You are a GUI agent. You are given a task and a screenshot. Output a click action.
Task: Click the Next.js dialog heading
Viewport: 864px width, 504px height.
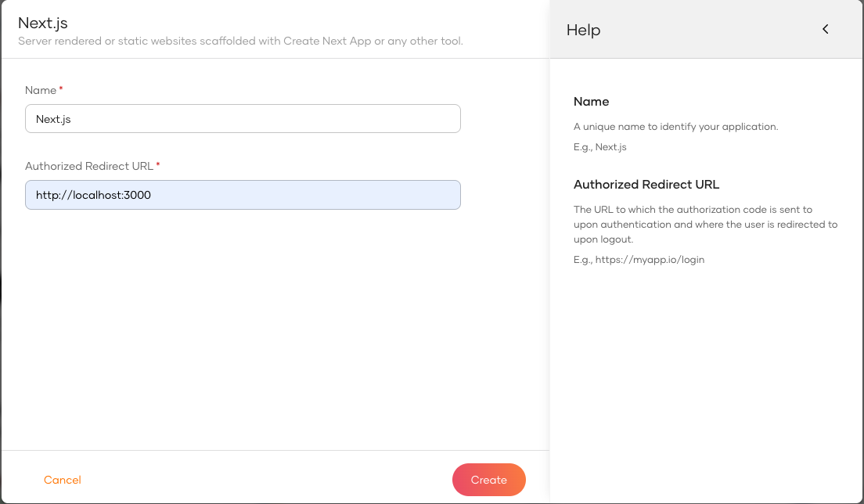click(x=43, y=23)
